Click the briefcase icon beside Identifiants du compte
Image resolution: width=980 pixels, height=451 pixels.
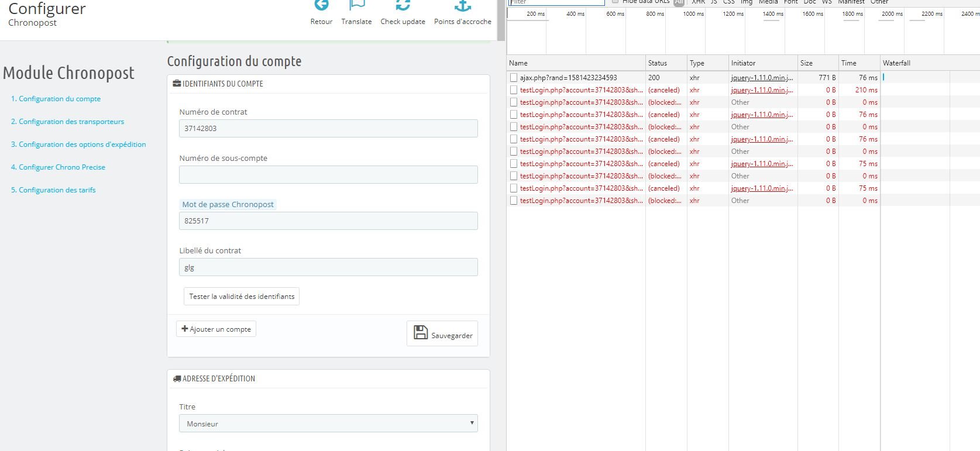177,84
